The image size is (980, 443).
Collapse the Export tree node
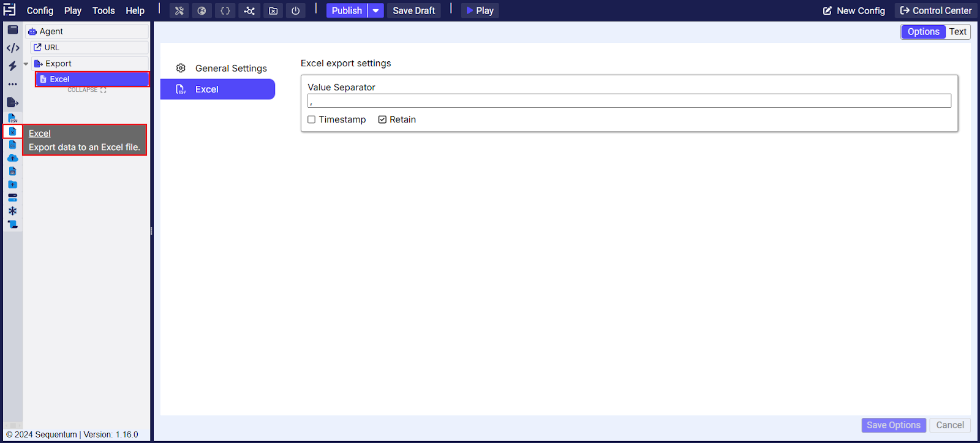26,64
